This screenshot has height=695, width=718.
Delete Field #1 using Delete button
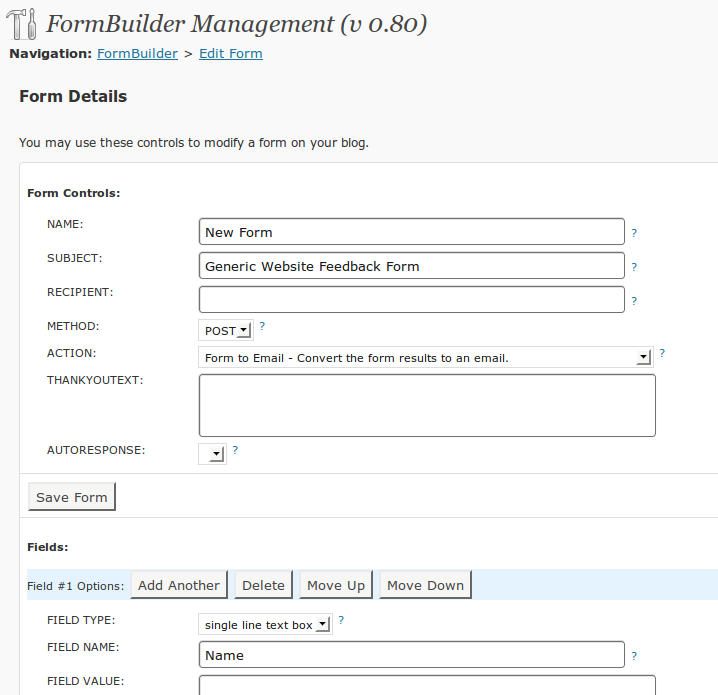coord(263,585)
